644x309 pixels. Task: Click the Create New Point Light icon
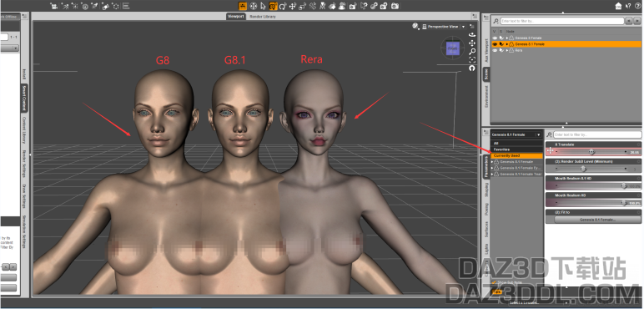(75, 6)
